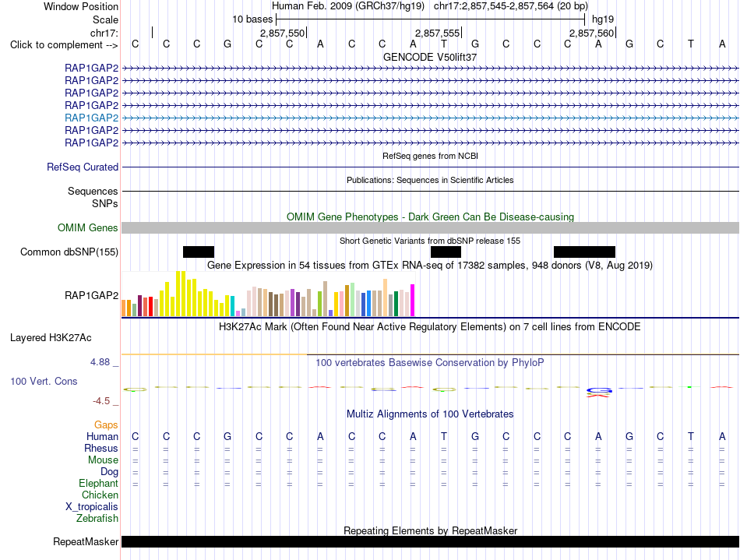Click the cyan bar in the GTEx chart

pos(232,306)
